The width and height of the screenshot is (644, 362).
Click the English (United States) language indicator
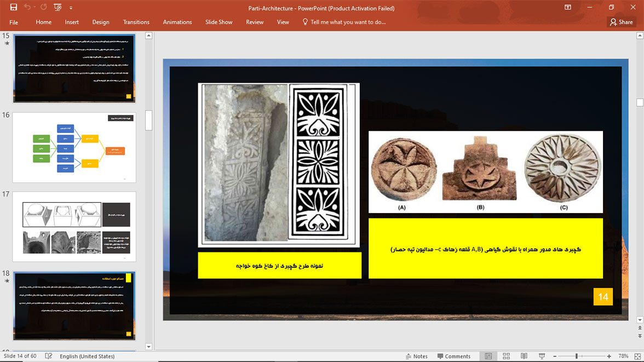(87, 356)
